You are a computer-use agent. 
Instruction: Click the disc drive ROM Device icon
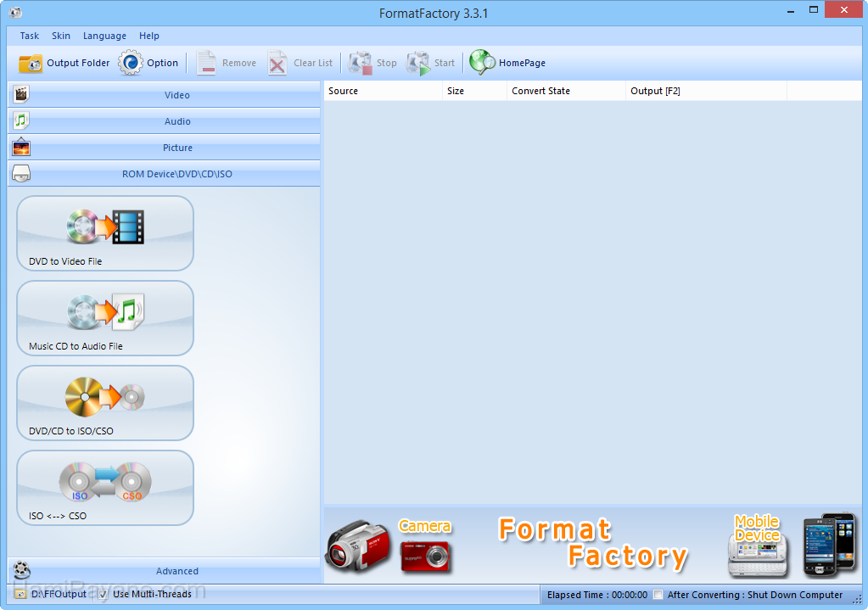coord(21,174)
